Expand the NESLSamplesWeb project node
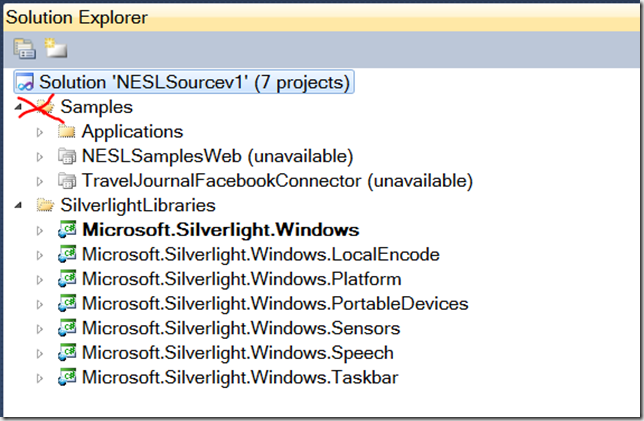This screenshot has width=644, height=421. tap(40, 157)
